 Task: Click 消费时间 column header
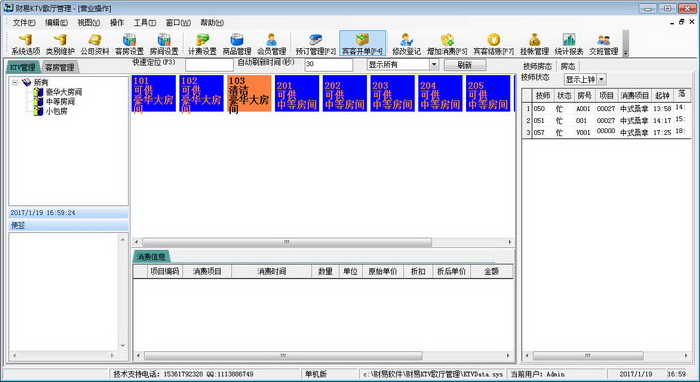tap(271, 271)
